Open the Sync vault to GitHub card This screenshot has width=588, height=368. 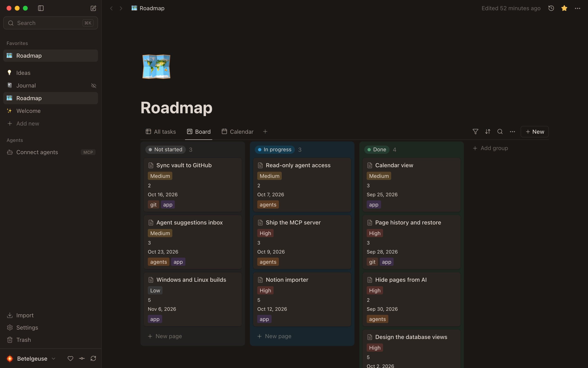(x=193, y=185)
